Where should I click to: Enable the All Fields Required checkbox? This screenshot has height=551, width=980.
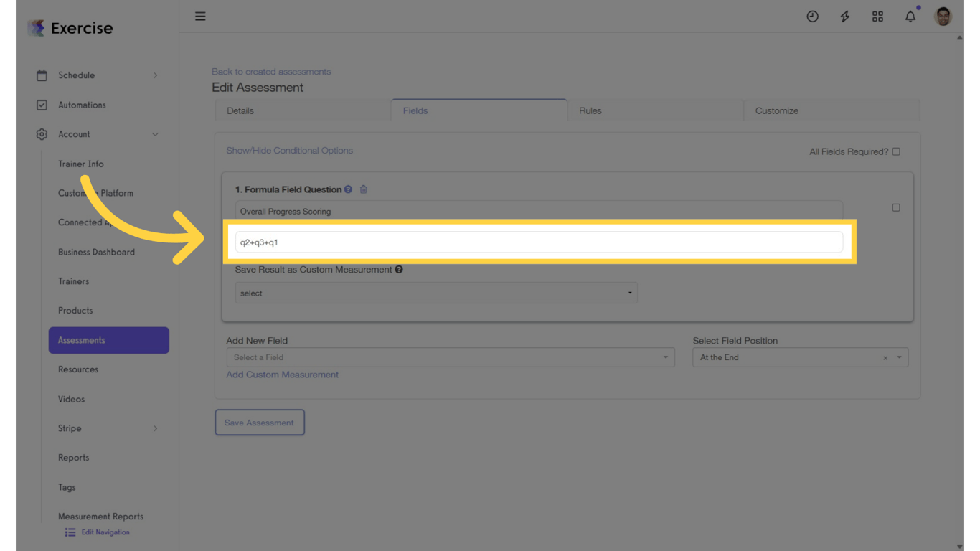(x=896, y=151)
